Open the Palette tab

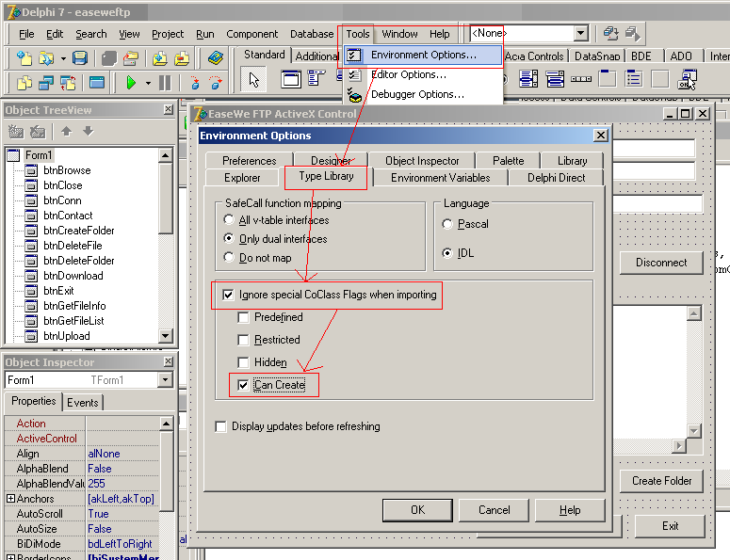click(x=508, y=161)
